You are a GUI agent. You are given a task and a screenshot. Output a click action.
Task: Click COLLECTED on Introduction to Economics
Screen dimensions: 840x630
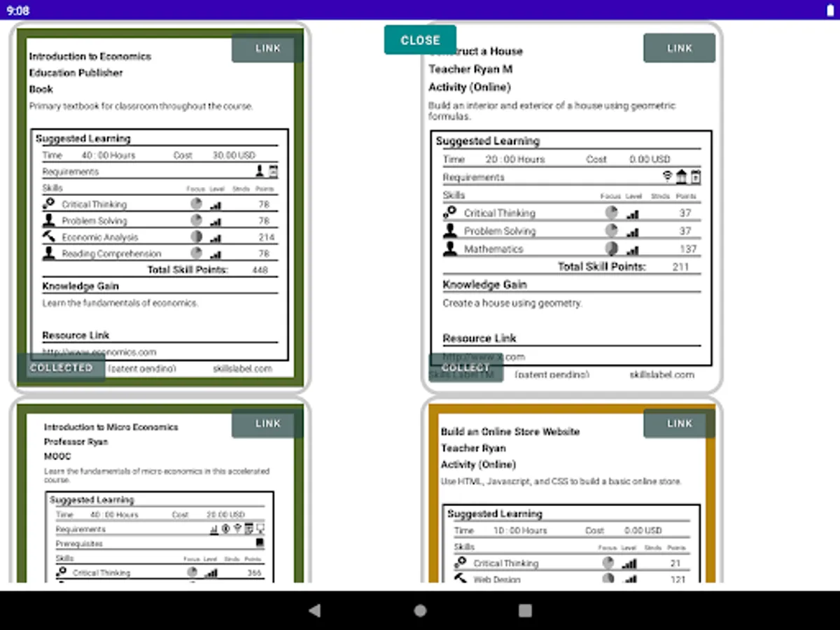click(62, 367)
